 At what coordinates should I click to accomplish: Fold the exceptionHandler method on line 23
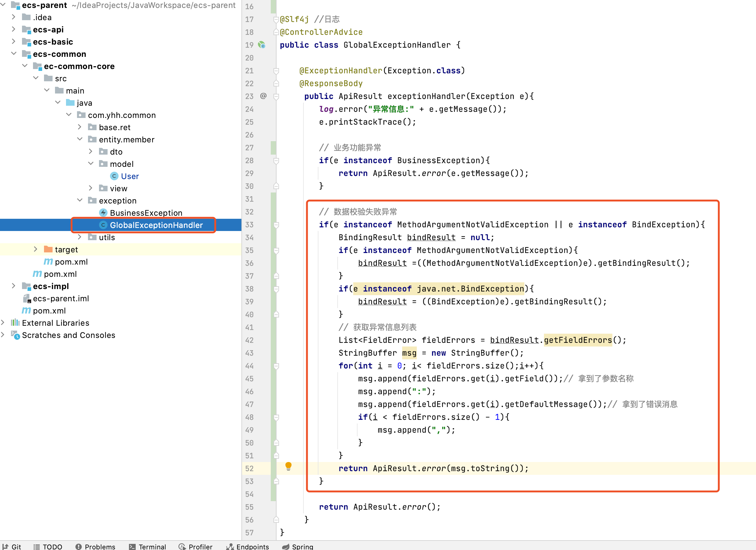coord(276,96)
